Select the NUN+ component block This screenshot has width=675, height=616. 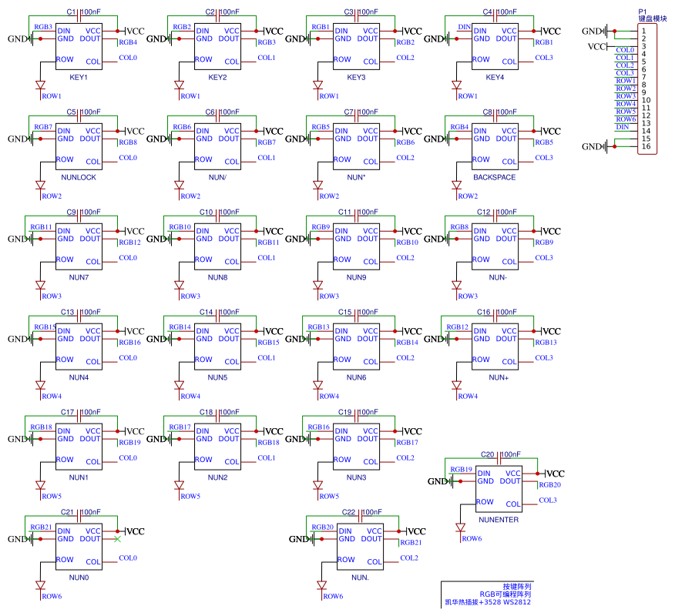coord(495,349)
